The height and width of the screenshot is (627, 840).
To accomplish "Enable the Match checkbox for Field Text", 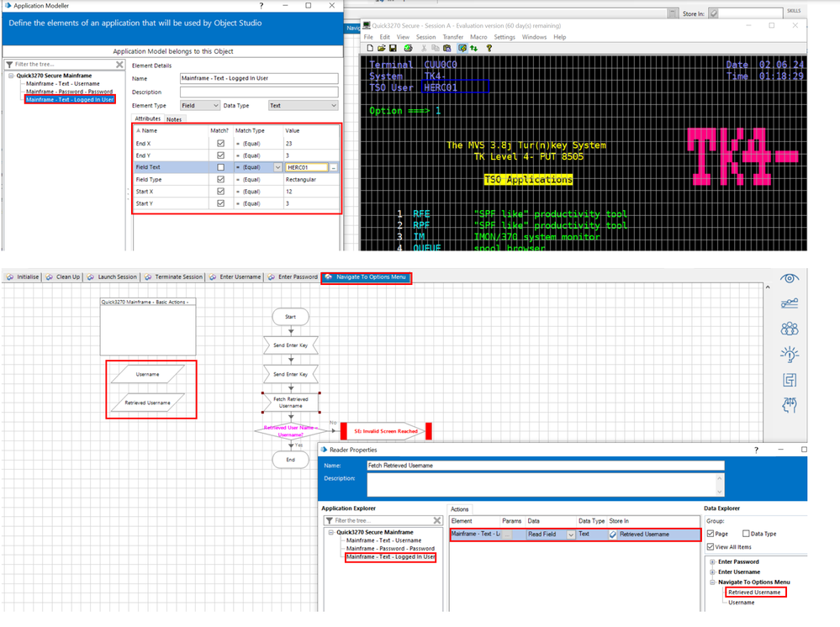I will pyautogui.click(x=221, y=167).
